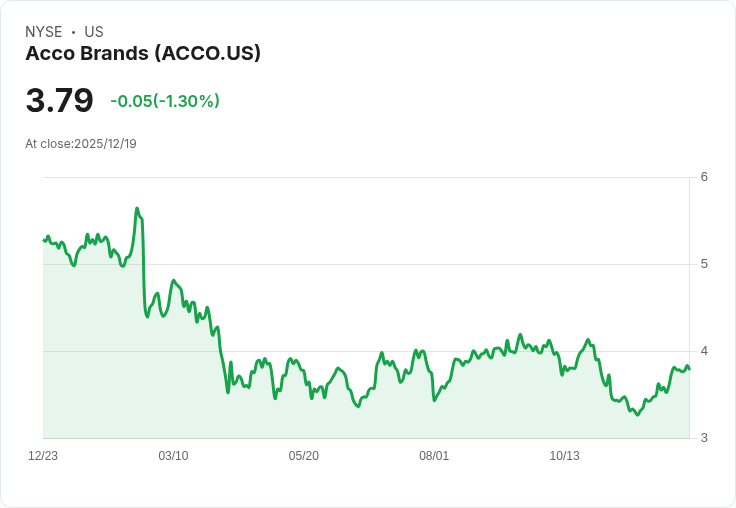Viewport: 736px width, 508px height.
Task: Click the 3.79 current price
Action: (x=60, y=100)
